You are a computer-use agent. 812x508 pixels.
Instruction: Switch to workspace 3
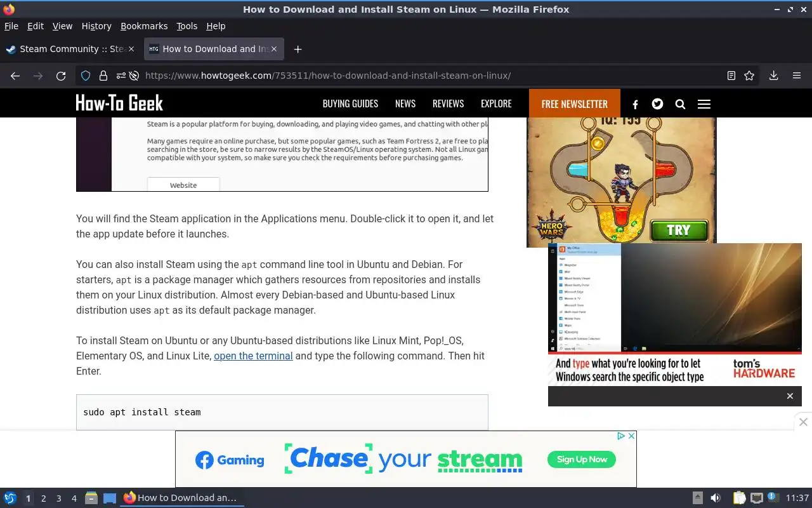(x=59, y=498)
